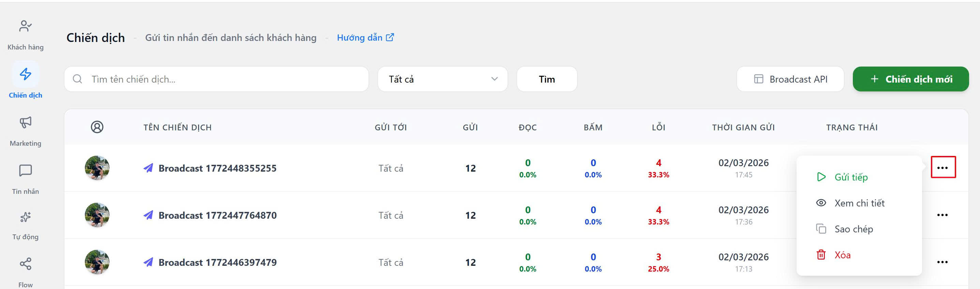Viewport: 980px width, 289px height.
Task: Select Xóa to delete campaign
Action: tap(842, 255)
